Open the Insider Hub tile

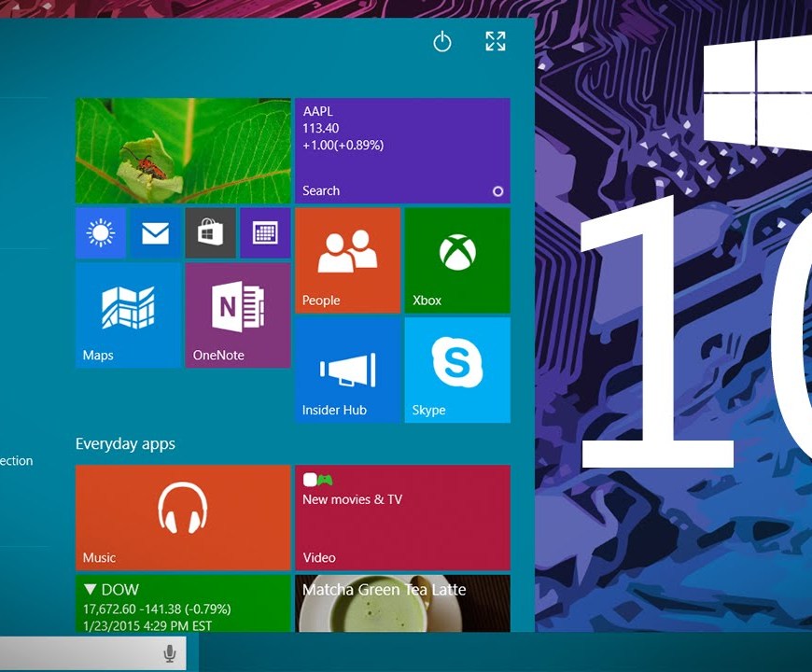tap(347, 370)
